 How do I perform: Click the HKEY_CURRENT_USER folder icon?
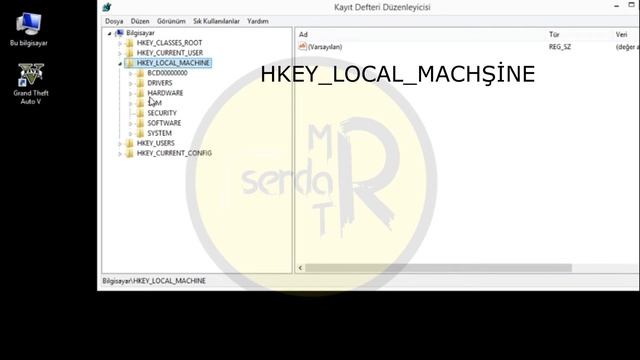(130, 53)
